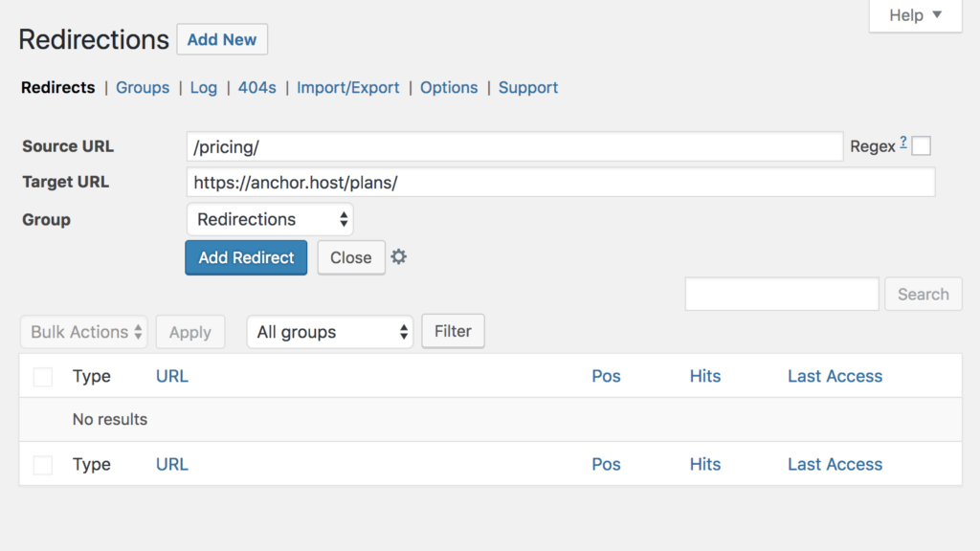Enable the Regex checkbox

(x=921, y=146)
